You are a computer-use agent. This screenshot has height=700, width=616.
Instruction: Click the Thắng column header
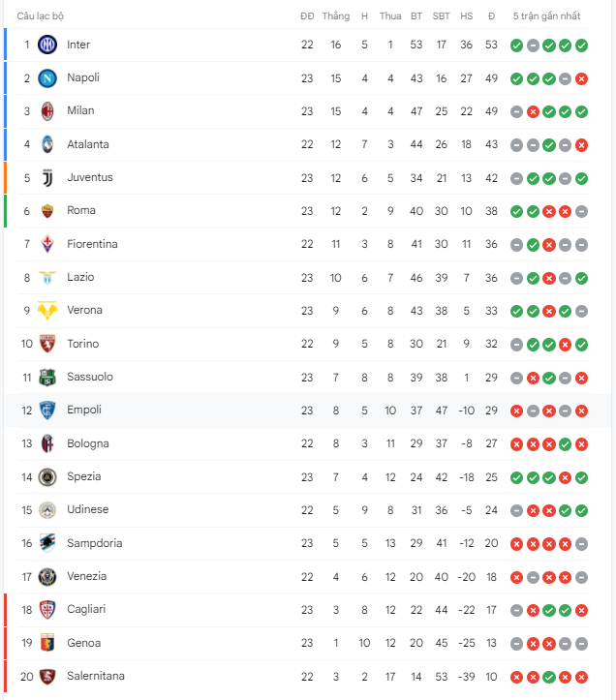coord(336,16)
